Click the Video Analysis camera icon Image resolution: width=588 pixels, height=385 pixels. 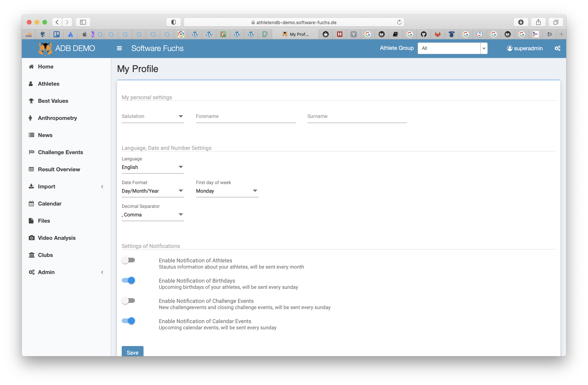coord(31,238)
